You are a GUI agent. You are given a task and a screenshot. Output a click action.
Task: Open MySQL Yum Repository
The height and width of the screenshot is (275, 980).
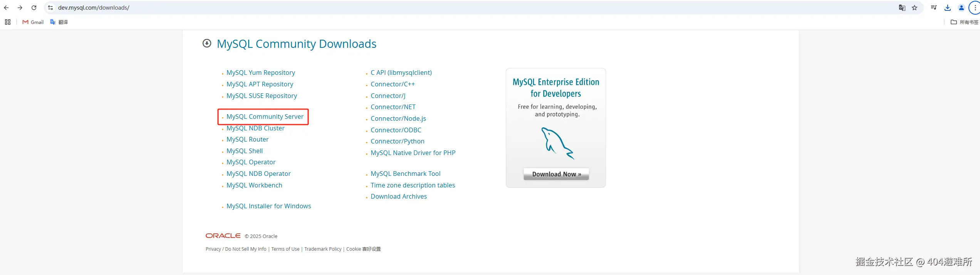[261, 73]
